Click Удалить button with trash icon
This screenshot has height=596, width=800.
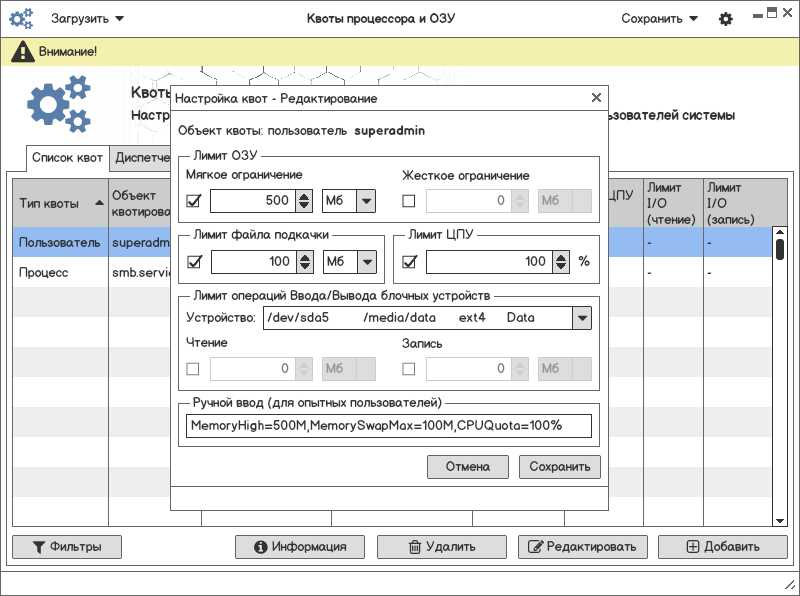click(441, 547)
